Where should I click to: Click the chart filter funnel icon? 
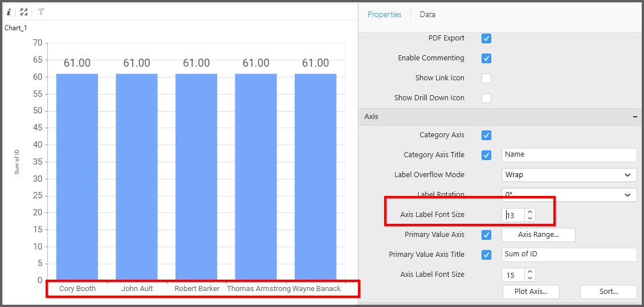(x=41, y=11)
